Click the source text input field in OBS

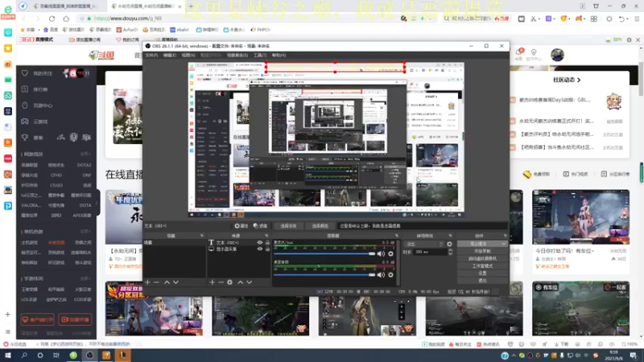(422, 226)
